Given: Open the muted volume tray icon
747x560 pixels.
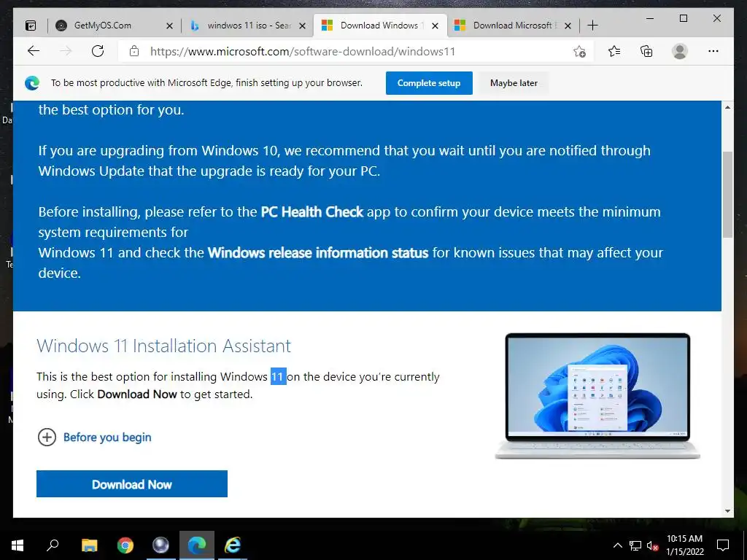Looking at the screenshot, I should (653, 545).
